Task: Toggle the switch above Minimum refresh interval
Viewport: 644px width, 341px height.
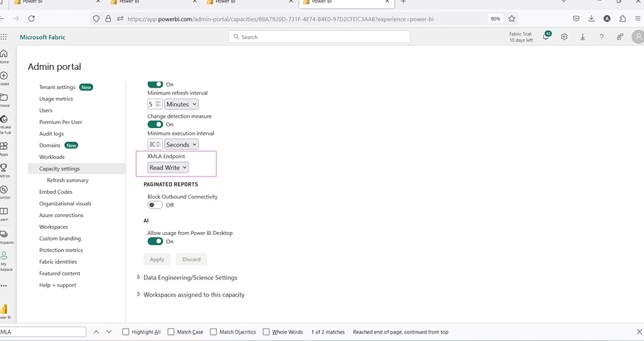Action: (155, 84)
